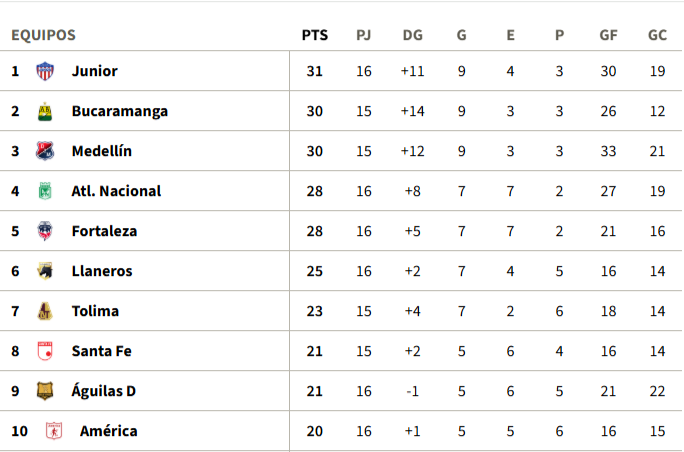Click the Tolima team crest icon

(x=44, y=311)
